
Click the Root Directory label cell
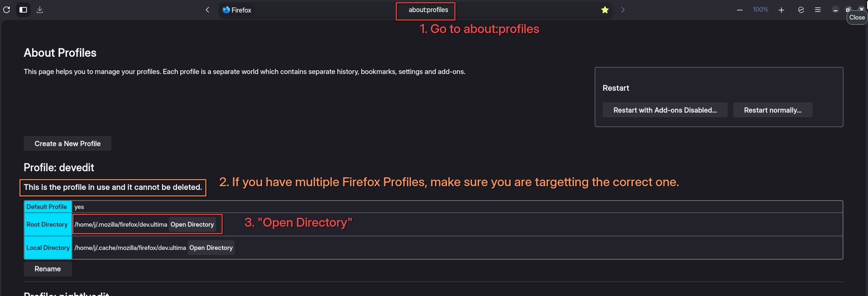(48, 224)
